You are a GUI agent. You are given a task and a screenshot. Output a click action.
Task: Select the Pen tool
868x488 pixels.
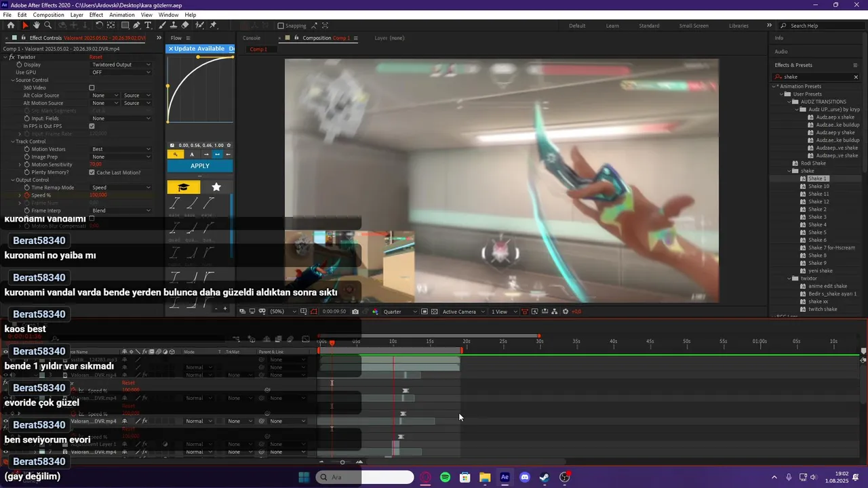(136, 25)
